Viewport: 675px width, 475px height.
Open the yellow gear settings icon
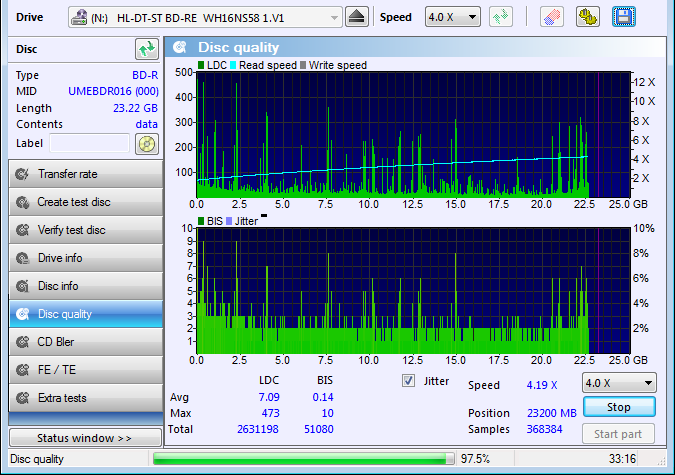pos(588,17)
